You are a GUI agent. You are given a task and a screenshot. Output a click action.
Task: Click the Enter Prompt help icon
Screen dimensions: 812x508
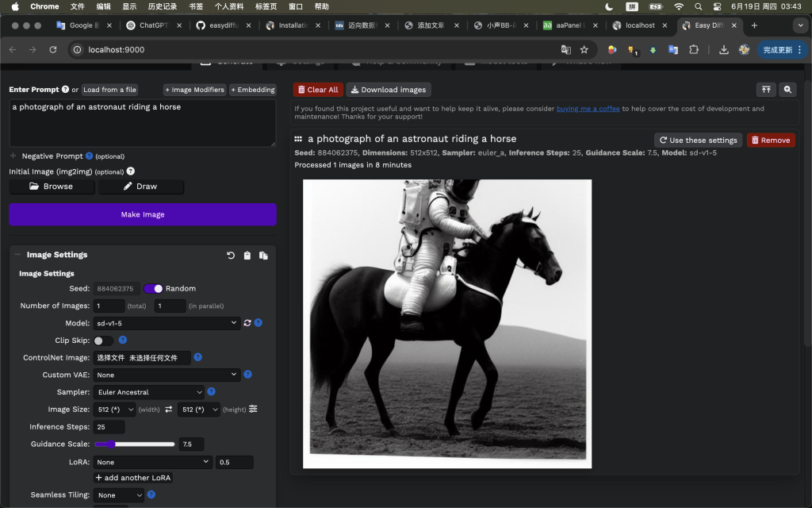tap(65, 89)
